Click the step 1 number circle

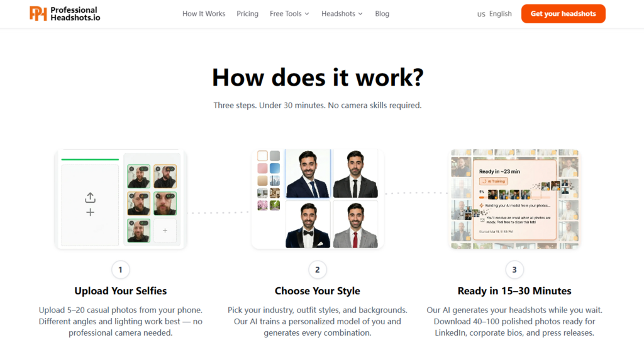point(120,270)
